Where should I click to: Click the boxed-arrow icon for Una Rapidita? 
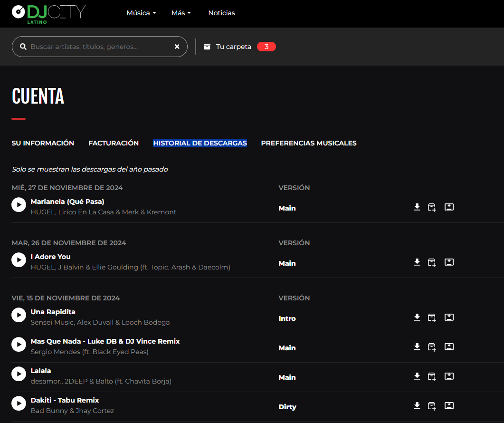point(449,317)
